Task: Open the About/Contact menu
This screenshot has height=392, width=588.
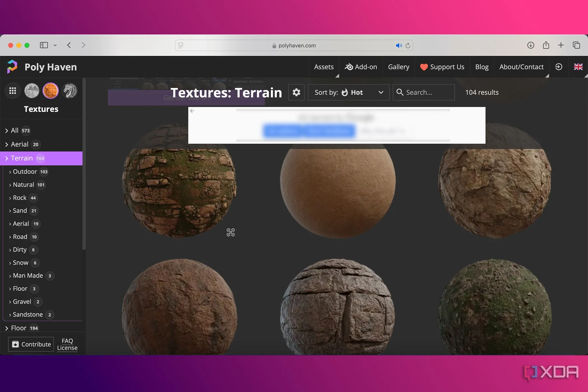Action: coord(521,67)
